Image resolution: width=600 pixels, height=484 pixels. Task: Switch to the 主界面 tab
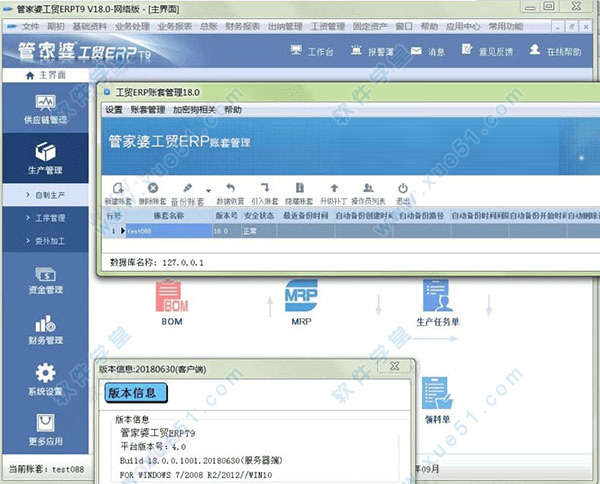[x=46, y=75]
